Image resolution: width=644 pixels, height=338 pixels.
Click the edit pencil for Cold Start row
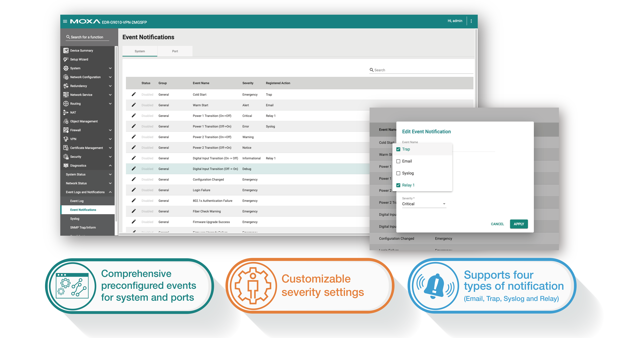coord(134,94)
